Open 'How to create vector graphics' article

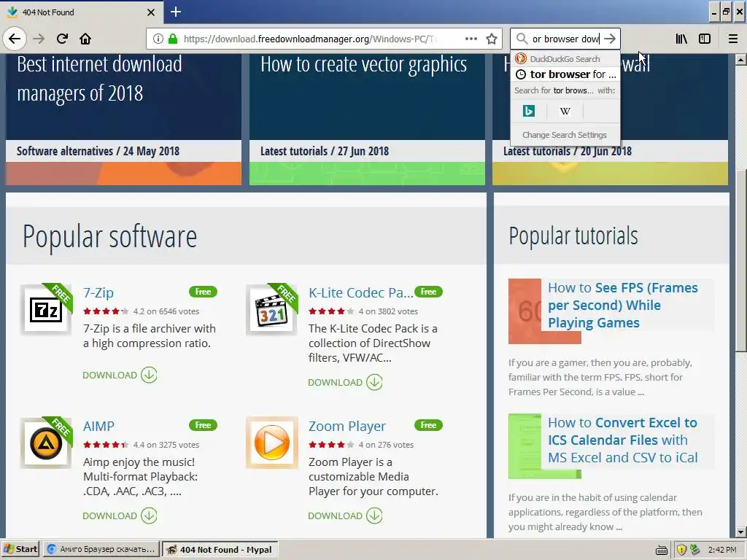tap(363, 64)
